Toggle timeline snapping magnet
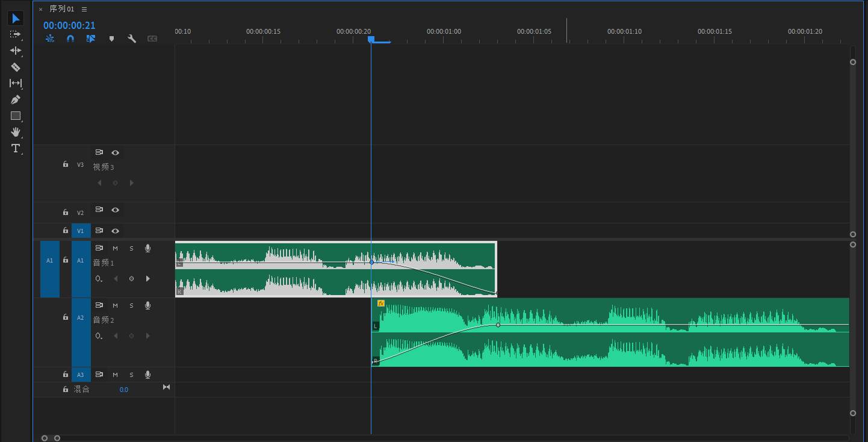Viewport: 868px width, 442px height. click(x=70, y=39)
